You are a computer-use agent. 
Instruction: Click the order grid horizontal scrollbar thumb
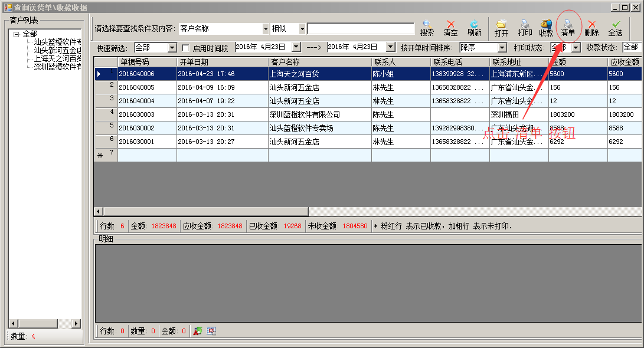pyautogui.click(x=206, y=211)
